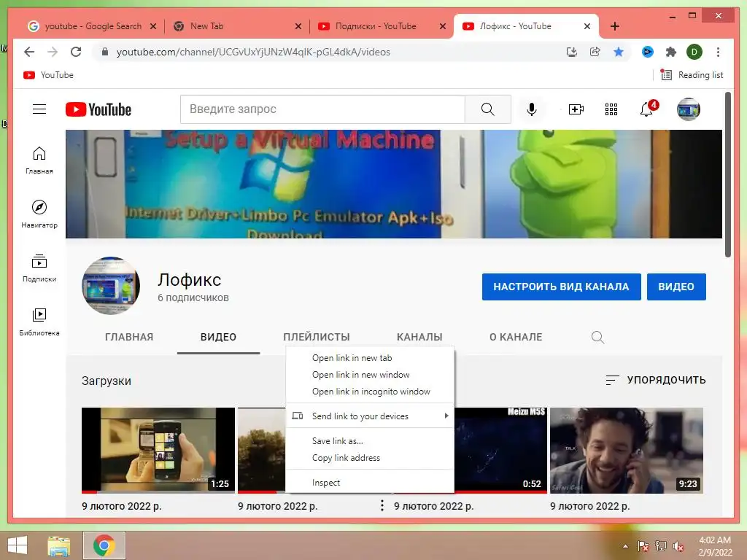This screenshot has height=560, width=747.
Task: Open the ГЛАВНАЯ channel tab
Action: [x=129, y=337]
